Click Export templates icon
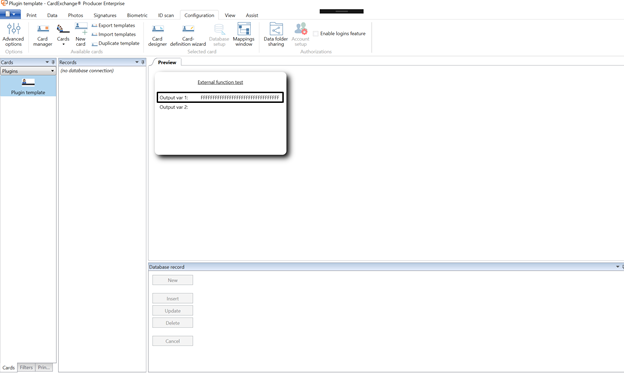 pyautogui.click(x=94, y=25)
